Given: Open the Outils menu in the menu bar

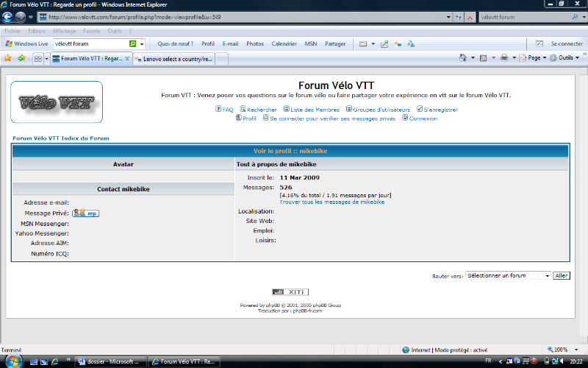Looking at the screenshot, I should coord(115,31).
